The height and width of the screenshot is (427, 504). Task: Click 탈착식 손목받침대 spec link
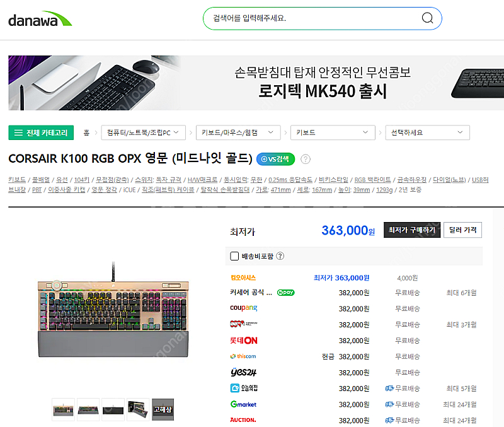(x=225, y=190)
